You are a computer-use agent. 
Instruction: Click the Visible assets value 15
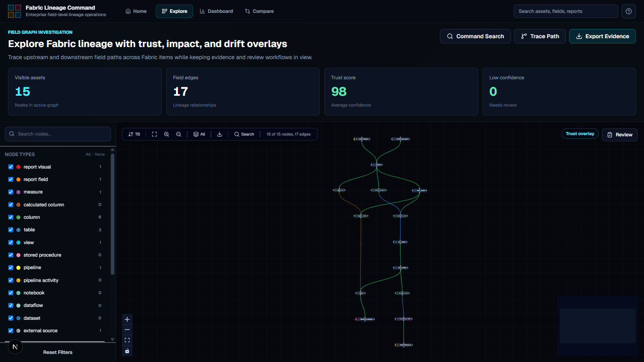(x=23, y=92)
